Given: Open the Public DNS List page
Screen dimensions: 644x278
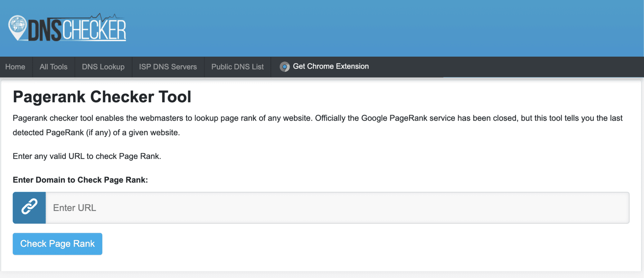Looking at the screenshot, I should (x=237, y=67).
